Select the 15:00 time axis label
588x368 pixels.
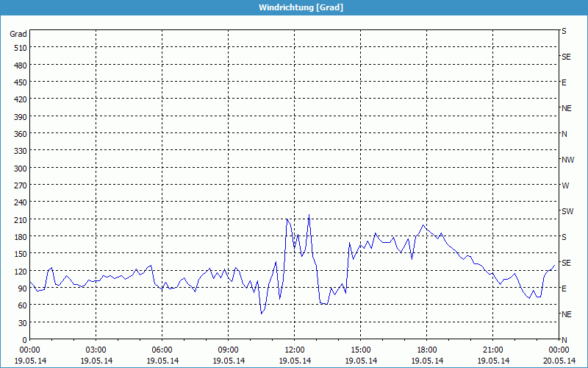point(360,350)
